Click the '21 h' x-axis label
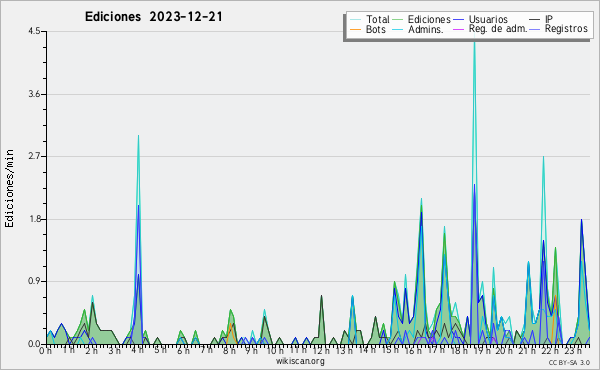Viewport: 600px width, 370px height. point(527,350)
